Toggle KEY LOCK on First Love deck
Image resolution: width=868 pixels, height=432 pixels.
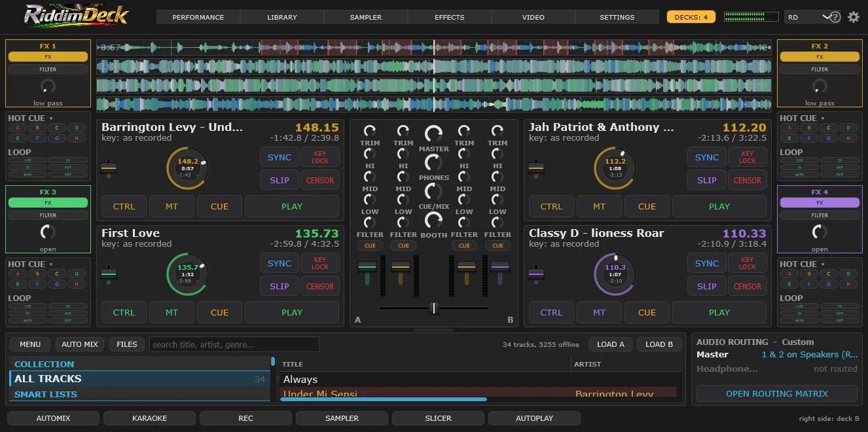pos(320,263)
